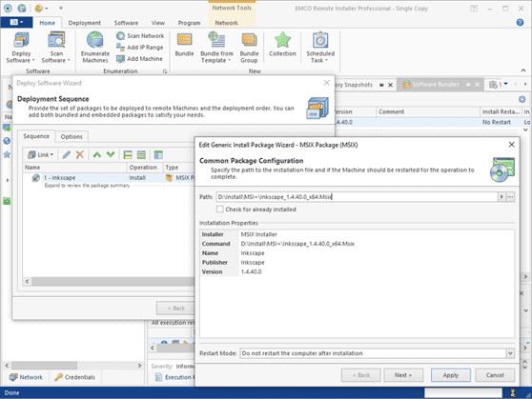Click the settings gear in Software Bundles panel
The image size is (532, 399).
click(x=522, y=99)
